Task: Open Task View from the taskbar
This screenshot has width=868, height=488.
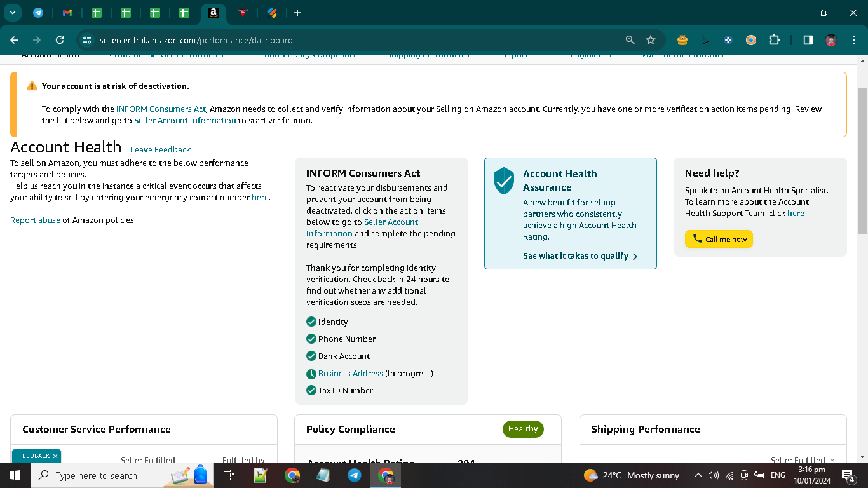Action: click(x=229, y=475)
